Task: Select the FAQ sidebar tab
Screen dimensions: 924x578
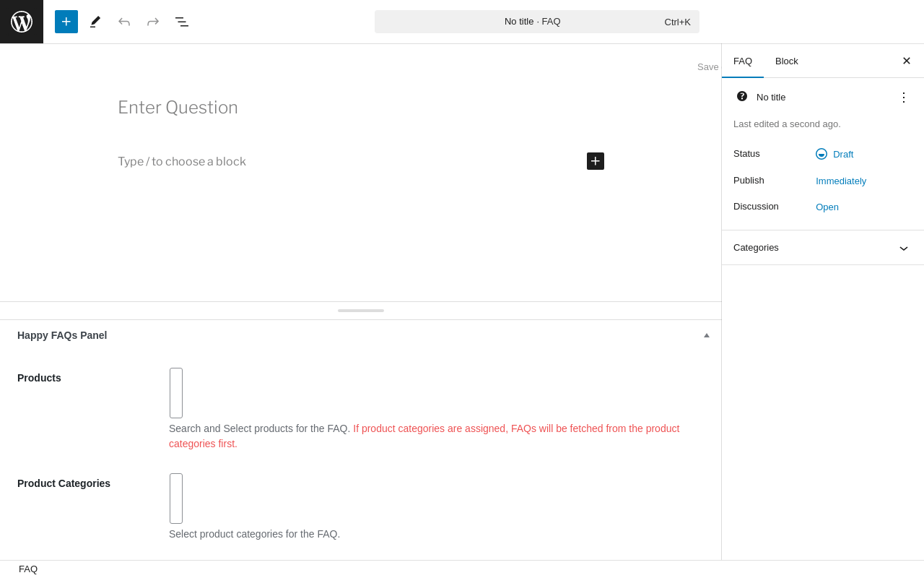Action: 743,61
